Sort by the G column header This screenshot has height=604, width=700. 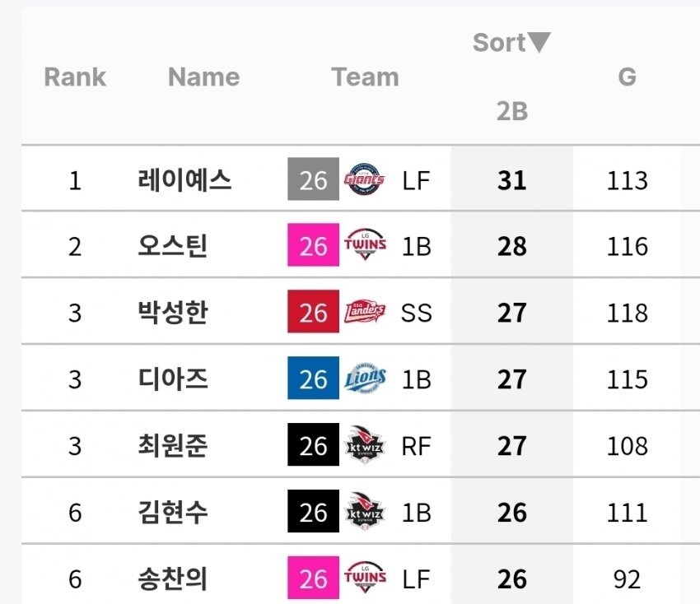pyautogui.click(x=627, y=77)
